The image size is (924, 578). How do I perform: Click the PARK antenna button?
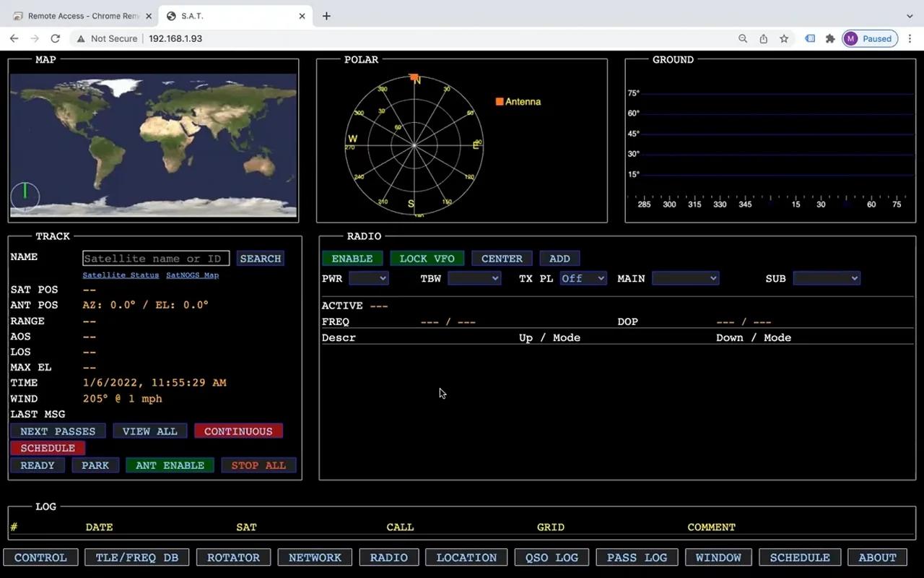click(95, 465)
